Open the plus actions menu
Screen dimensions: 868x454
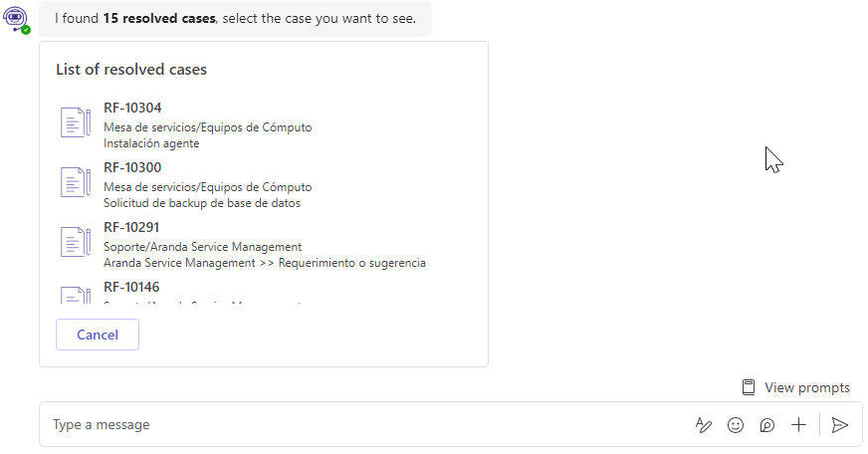point(798,425)
